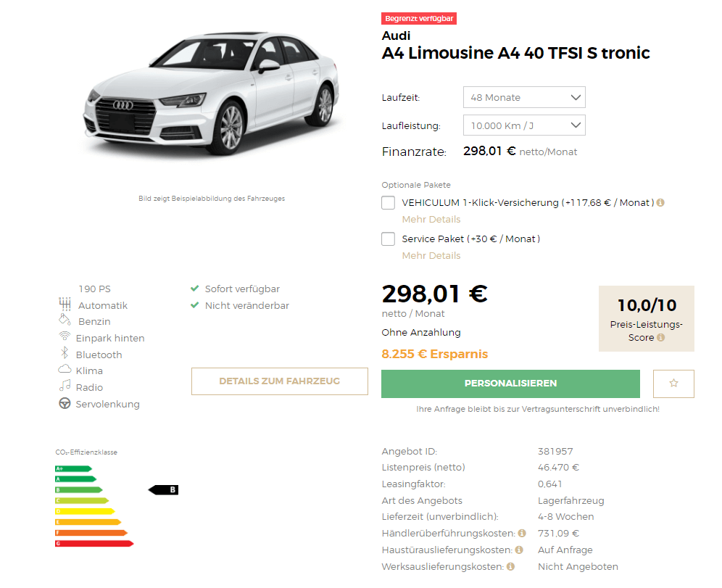This screenshot has height=588, width=722.
Task: Click the Lagerfahrzeug offer type text
Action: click(x=571, y=500)
